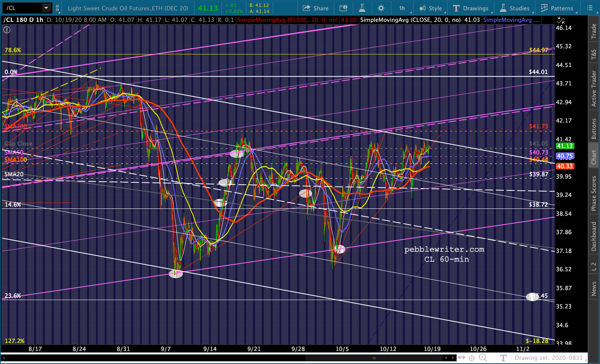This screenshot has height=364, width=600.
Task: Toggle chart expansion arrows icon near scrollbar
Action: 461,358
